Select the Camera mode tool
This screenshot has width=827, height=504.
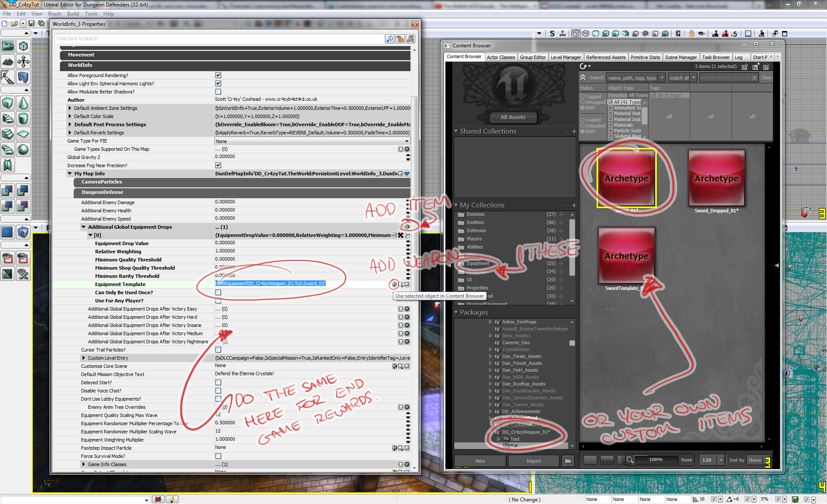pyautogui.click(x=8, y=46)
